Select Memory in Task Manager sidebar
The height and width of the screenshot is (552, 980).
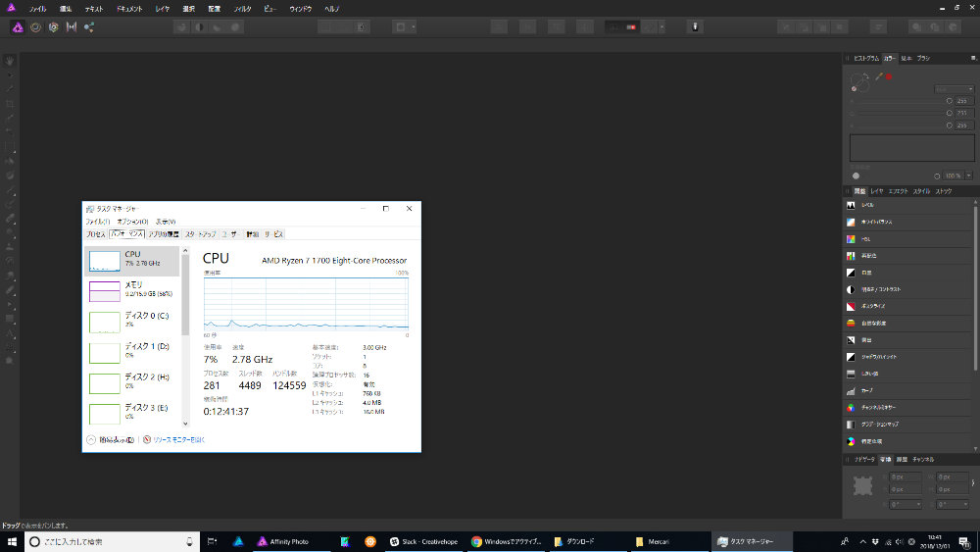click(x=132, y=291)
